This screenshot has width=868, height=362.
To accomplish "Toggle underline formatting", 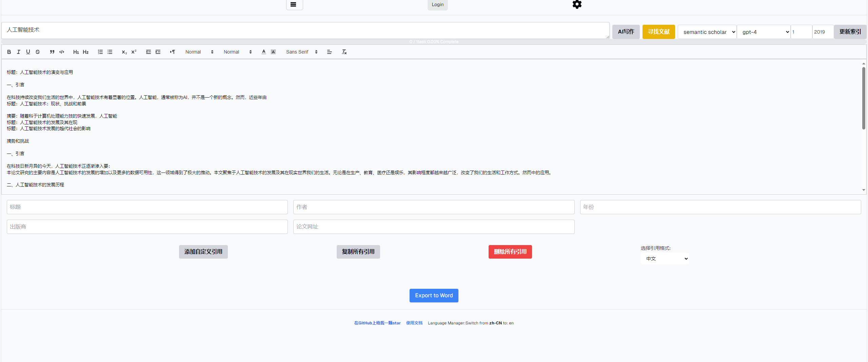I will (28, 52).
